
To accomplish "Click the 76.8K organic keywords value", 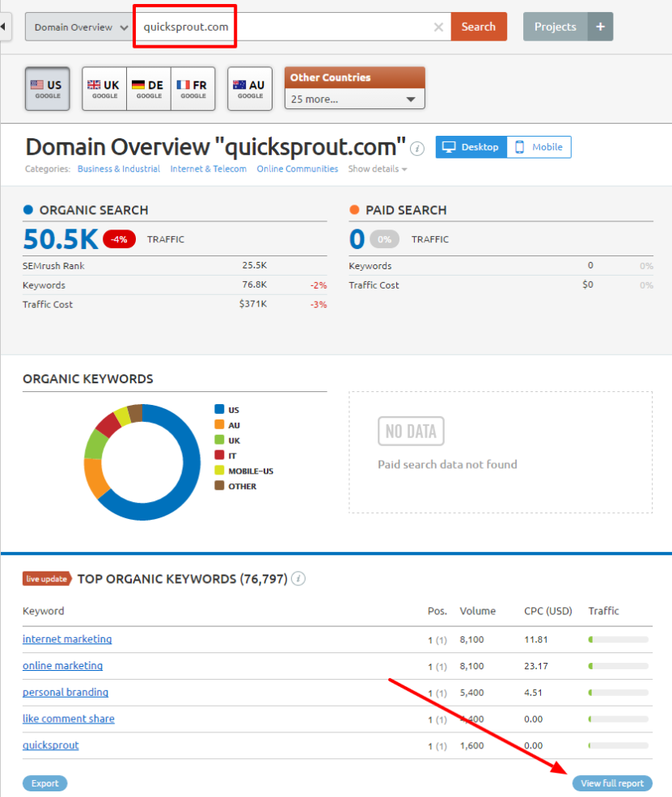I will 254,285.
